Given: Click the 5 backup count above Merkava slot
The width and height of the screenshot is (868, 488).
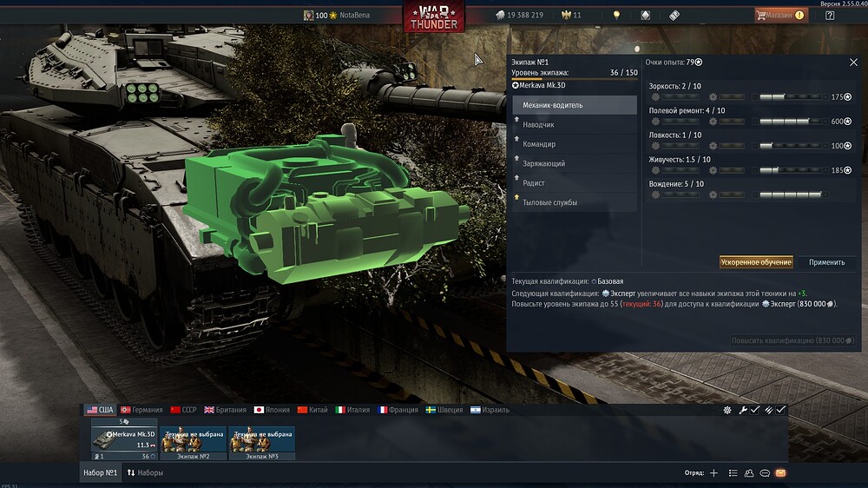Looking at the screenshot, I should click(124, 421).
